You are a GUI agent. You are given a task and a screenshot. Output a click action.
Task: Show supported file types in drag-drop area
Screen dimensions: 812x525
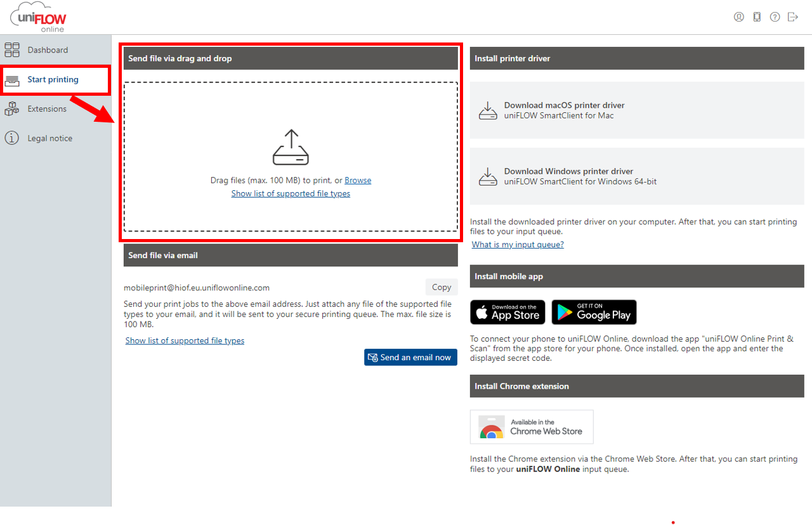(x=291, y=193)
